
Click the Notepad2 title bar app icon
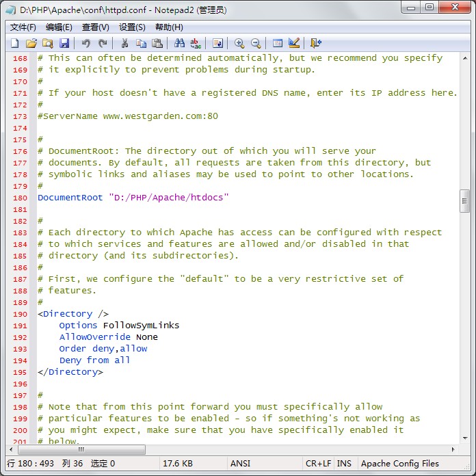pos(11,10)
